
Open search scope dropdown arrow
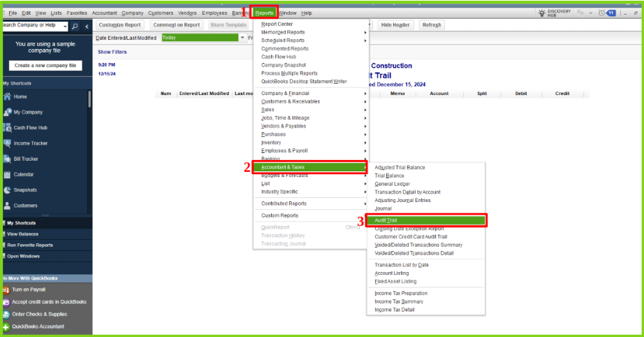(65, 27)
